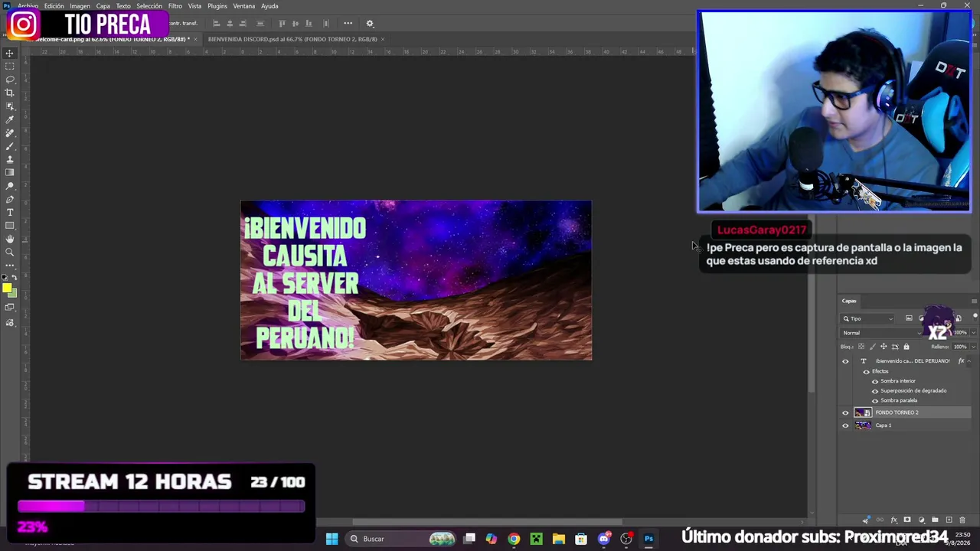Select the Pen tool
The width and height of the screenshot is (980, 551).
(x=10, y=199)
